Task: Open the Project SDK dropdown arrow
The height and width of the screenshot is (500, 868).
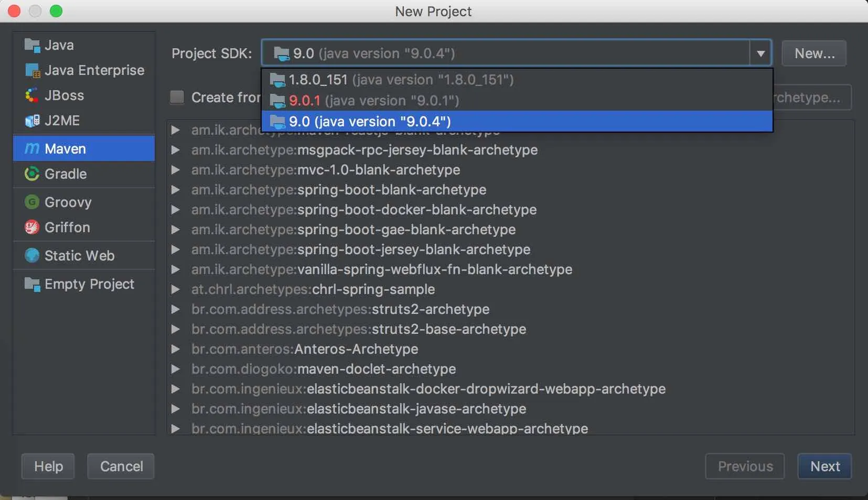Action: (x=760, y=53)
